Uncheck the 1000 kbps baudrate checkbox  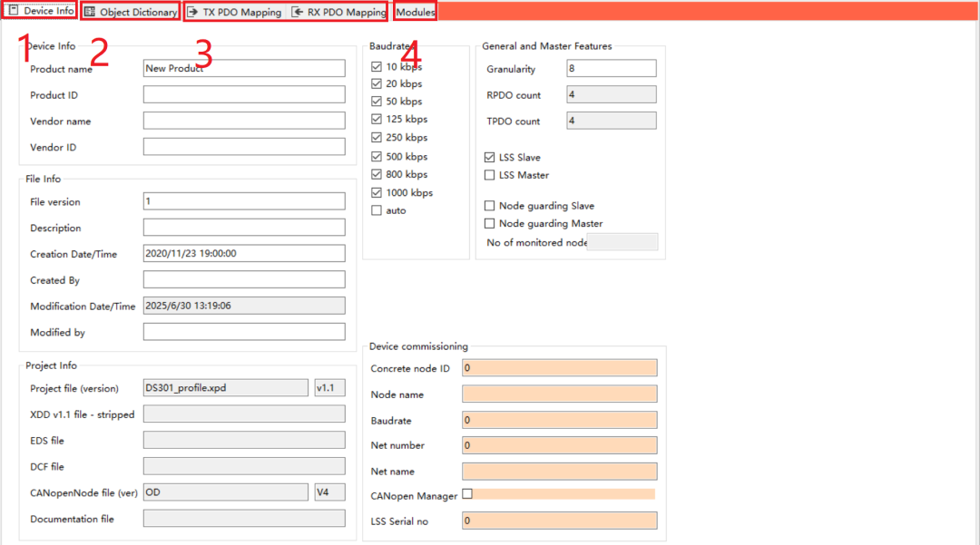(x=377, y=193)
